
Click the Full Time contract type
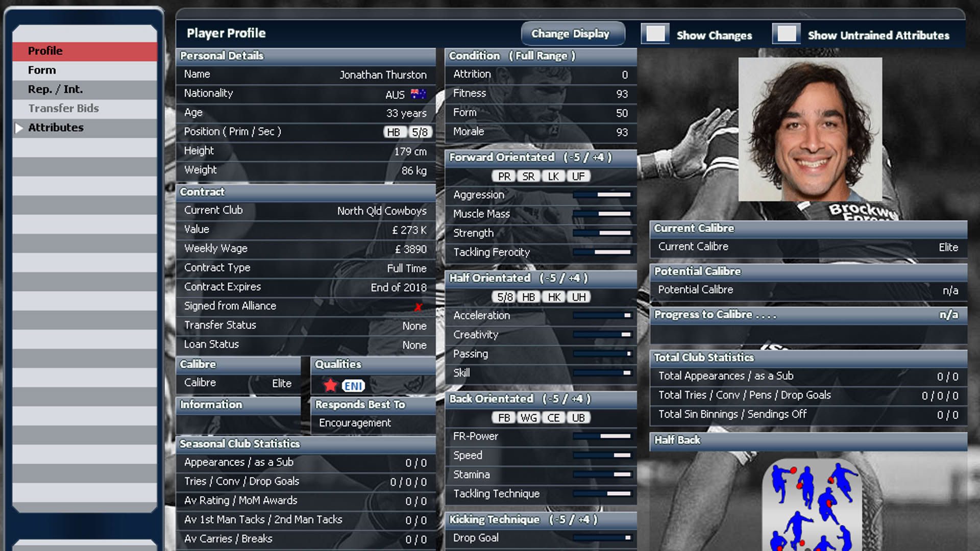(407, 268)
